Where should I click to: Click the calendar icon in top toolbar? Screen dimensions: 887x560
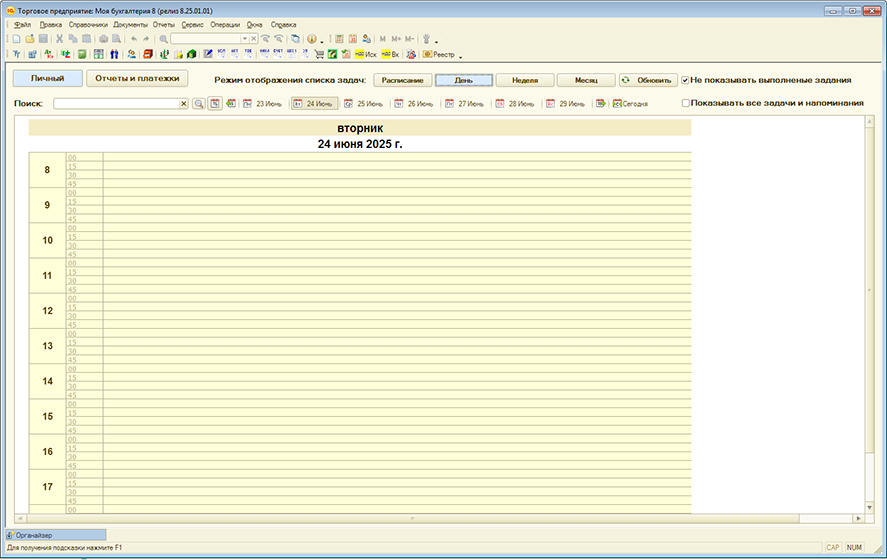[x=353, y=39]
